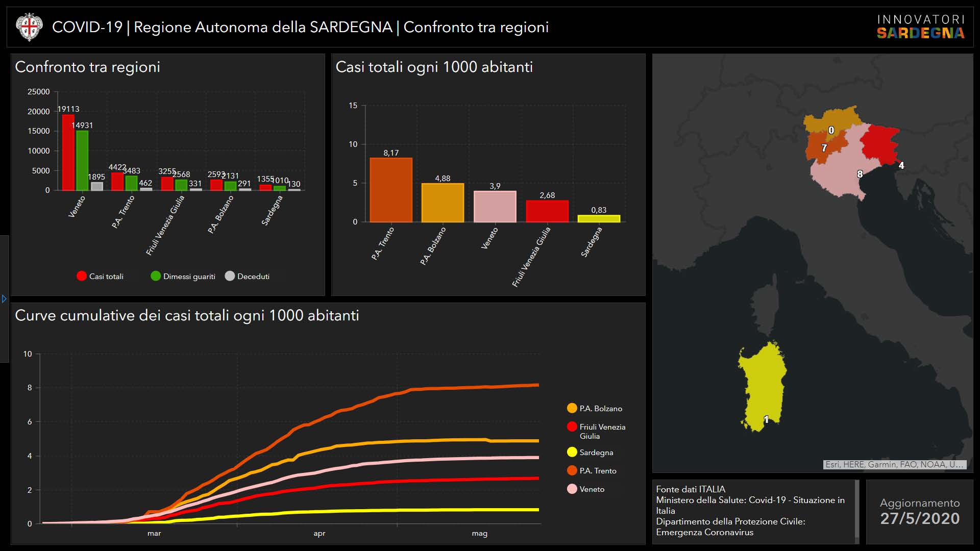Click the yellow Sardegna legend swatch

[x=572, y=452]
